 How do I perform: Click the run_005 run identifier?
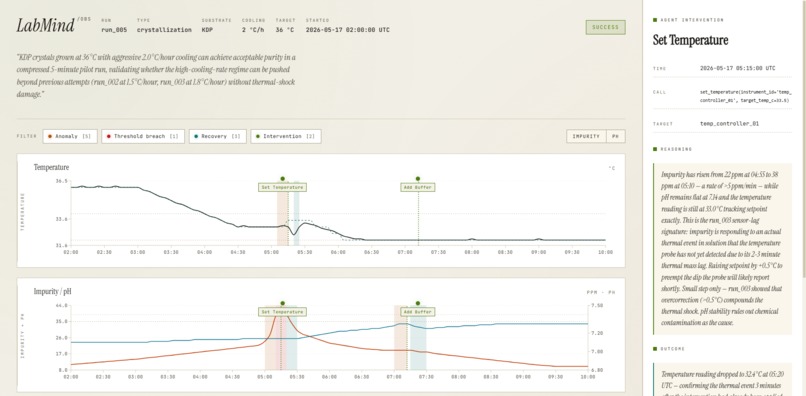pos(114,30)
